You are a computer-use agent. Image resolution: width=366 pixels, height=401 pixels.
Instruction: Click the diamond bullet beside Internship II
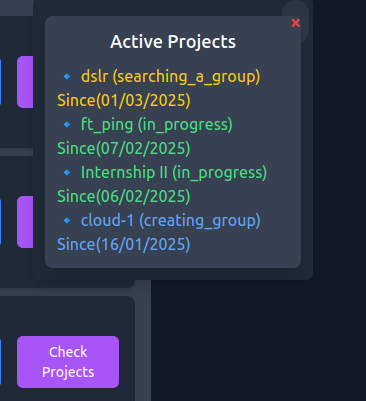pos(67,173)
